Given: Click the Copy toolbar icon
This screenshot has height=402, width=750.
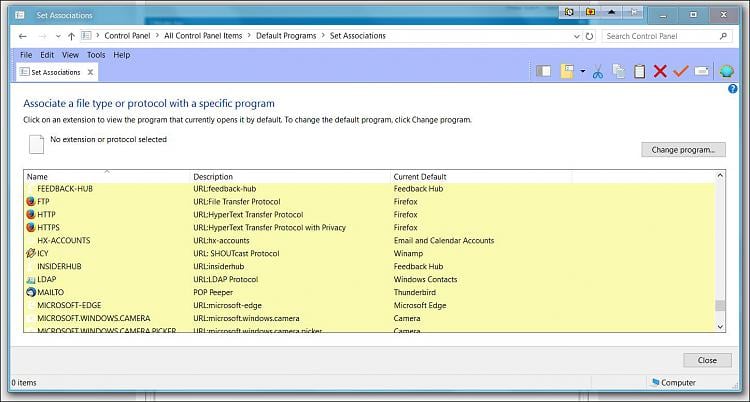Looking at the screenshot, I should (618, 72).
